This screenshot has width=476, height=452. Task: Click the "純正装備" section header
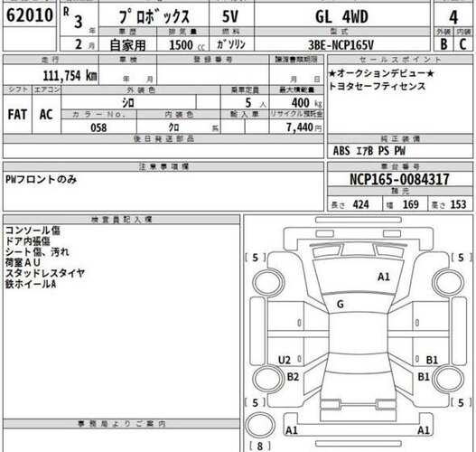point(400,139)
